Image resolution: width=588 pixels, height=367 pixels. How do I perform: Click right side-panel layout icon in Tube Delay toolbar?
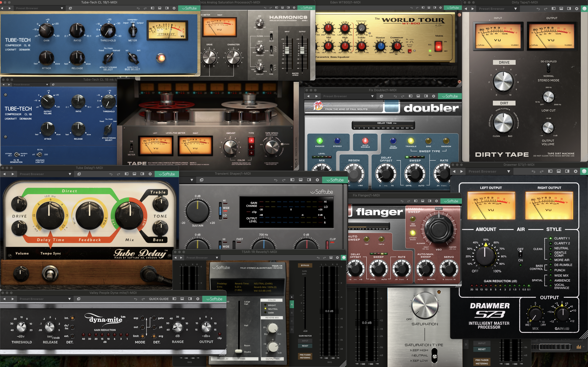[x=142, y=174]
